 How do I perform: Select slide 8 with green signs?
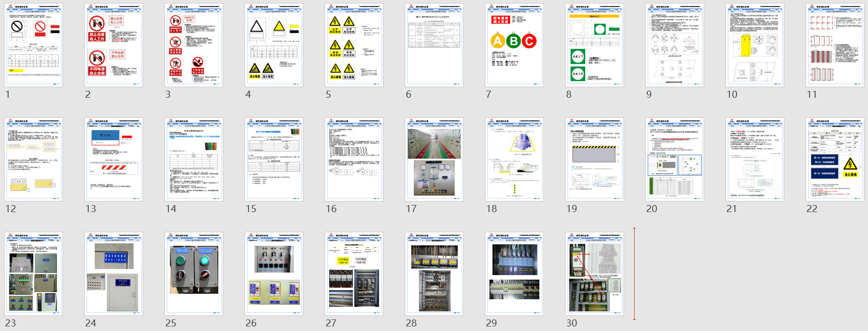coord(594,45)
